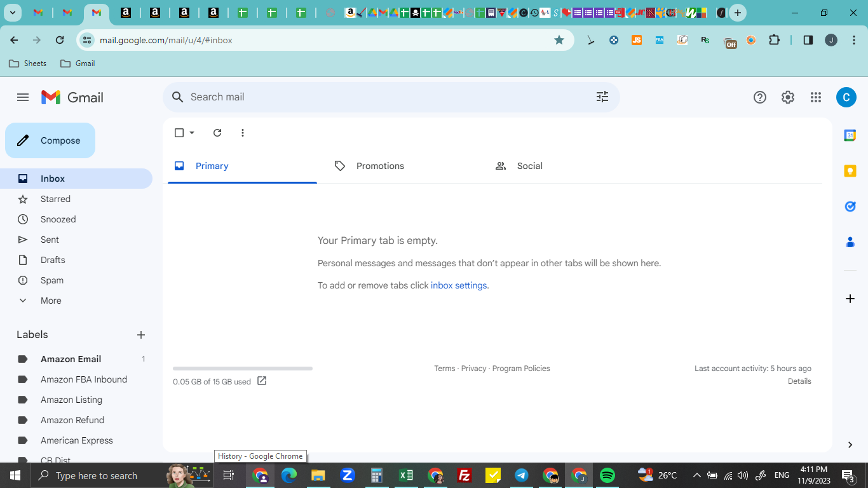Open the Support help icon
The image size is (868, 488).
[760, 97]
